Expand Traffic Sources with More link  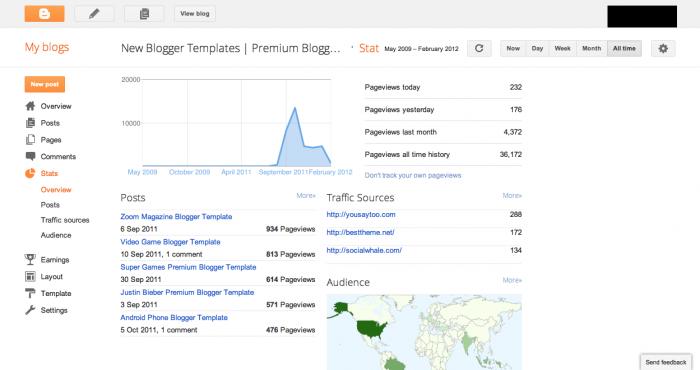point(512,195)
